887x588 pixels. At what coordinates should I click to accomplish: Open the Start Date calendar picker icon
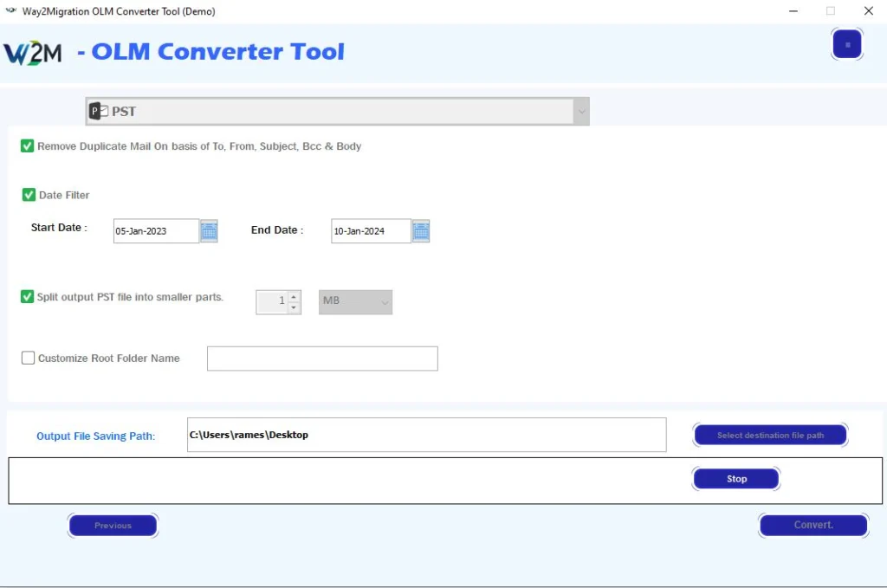click(x=209, y=231)
